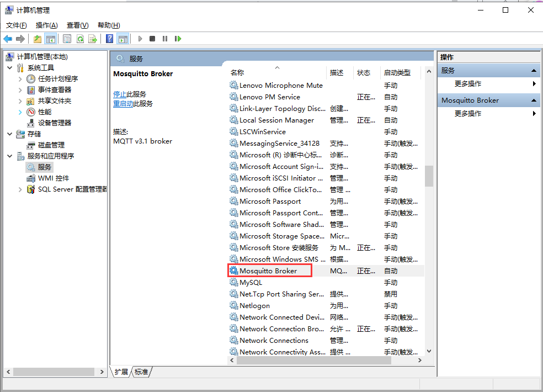Click Netlogon service gear icon

pos(234,306)
